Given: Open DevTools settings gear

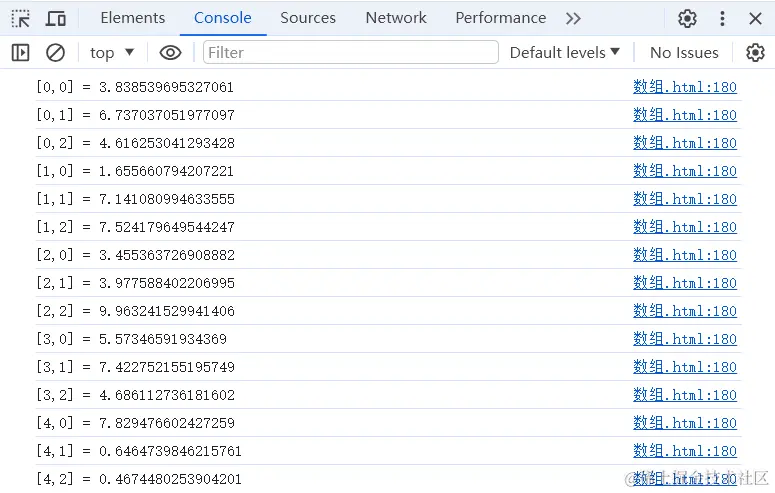Looking at the screenshot, I should tap(687, 18).
